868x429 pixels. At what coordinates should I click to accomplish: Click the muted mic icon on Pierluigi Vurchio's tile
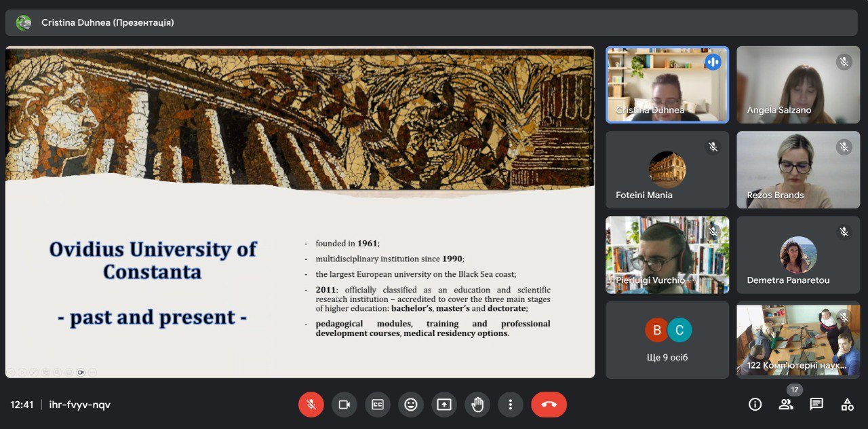tap(712, 232)
